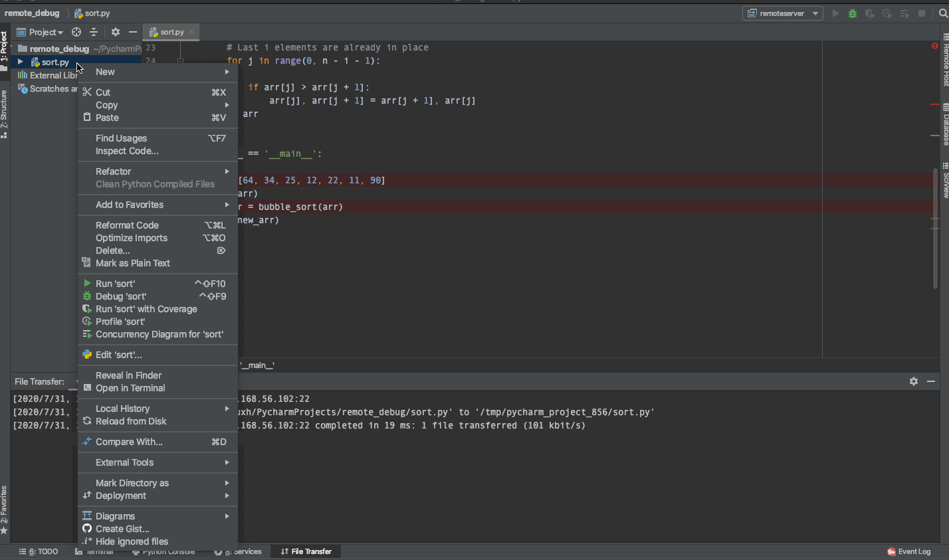Click the profile icon in the top toolbar
Screen dimensions: 949x560
click(887, 13)
